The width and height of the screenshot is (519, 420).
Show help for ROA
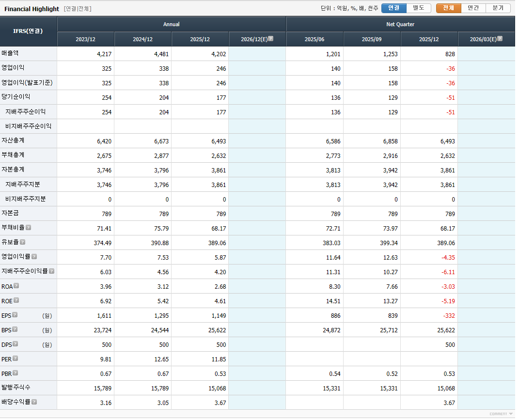(16, 286)
